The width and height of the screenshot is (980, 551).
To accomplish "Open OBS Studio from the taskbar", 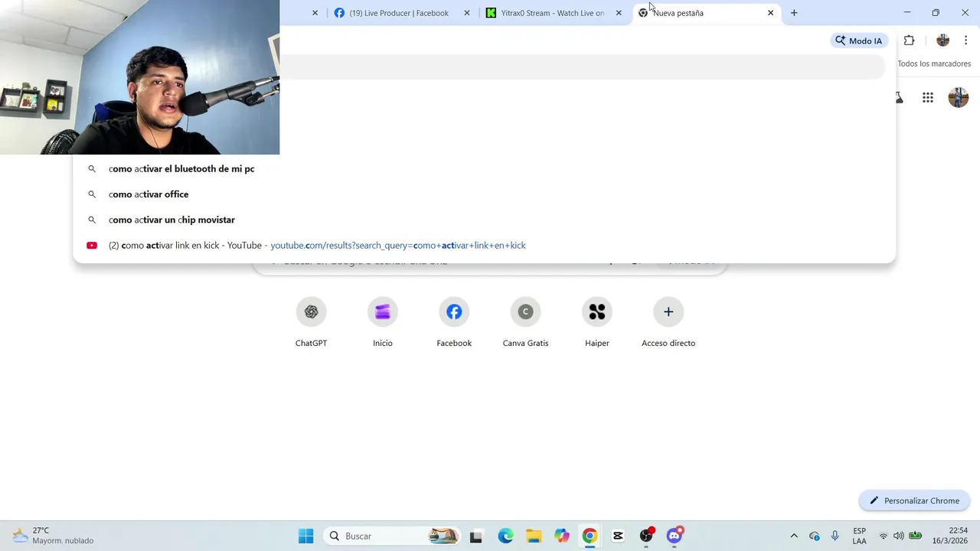I will [x=646, y=536].
